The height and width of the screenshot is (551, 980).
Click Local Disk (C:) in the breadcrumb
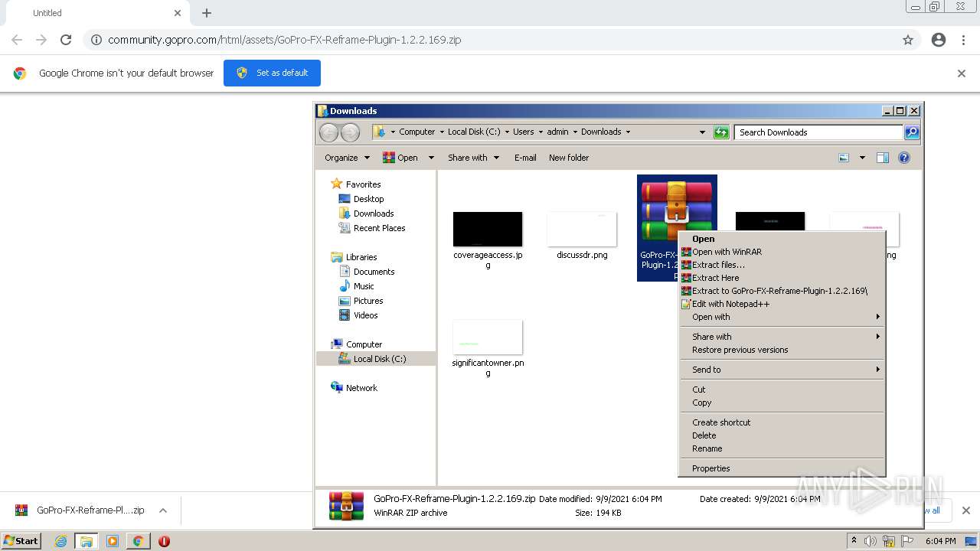(x=474, y=132)
